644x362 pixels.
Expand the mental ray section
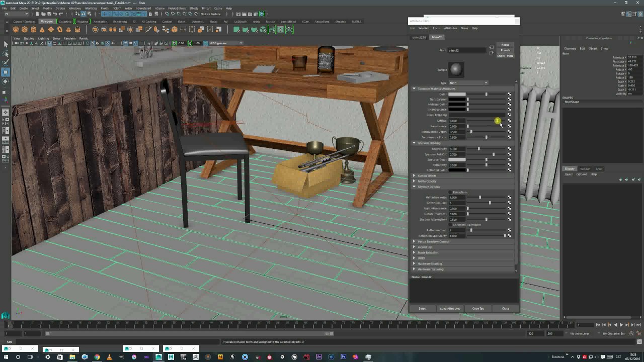pos(414,247)
